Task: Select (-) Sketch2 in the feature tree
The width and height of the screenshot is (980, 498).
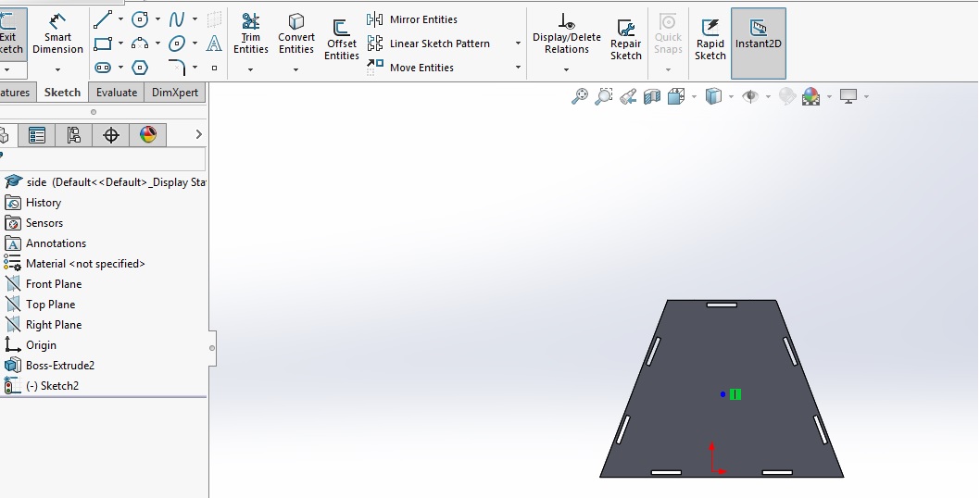Action: point(42,386)
